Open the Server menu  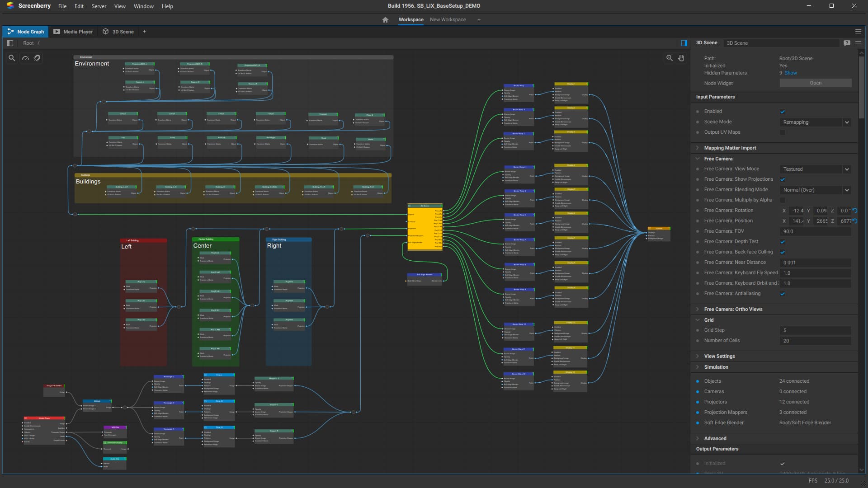[99, 6]
